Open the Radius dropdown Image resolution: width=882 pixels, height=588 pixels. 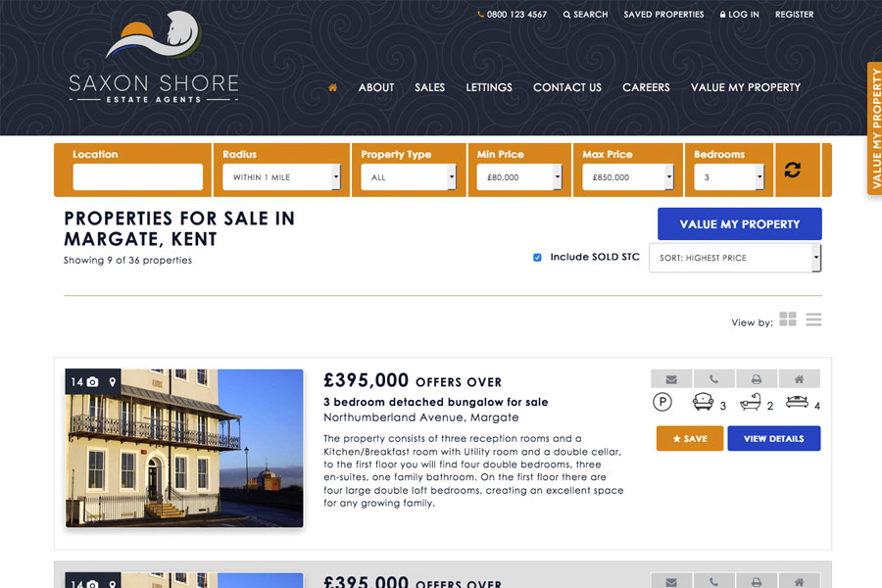click(x=281, y=177)
